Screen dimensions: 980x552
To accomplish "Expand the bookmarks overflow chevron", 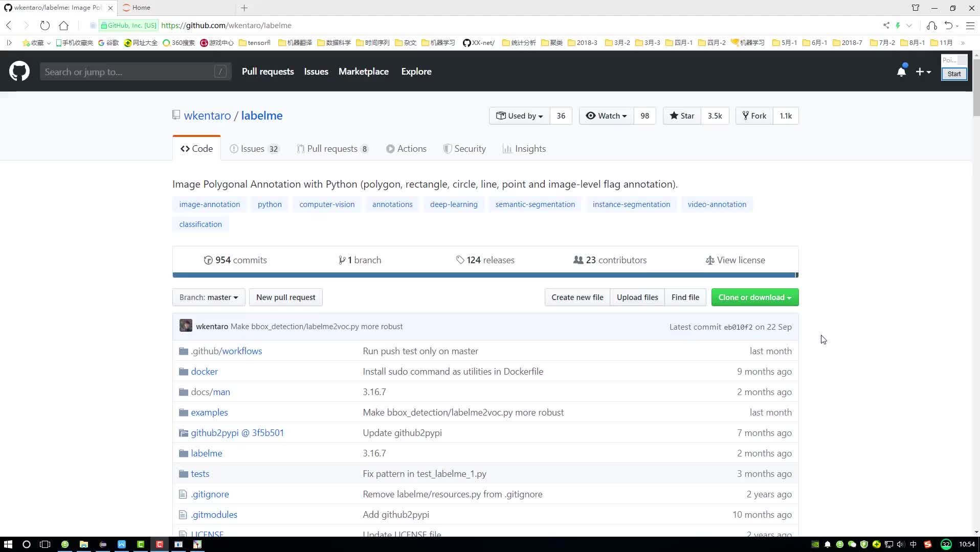I will [963, 42].
